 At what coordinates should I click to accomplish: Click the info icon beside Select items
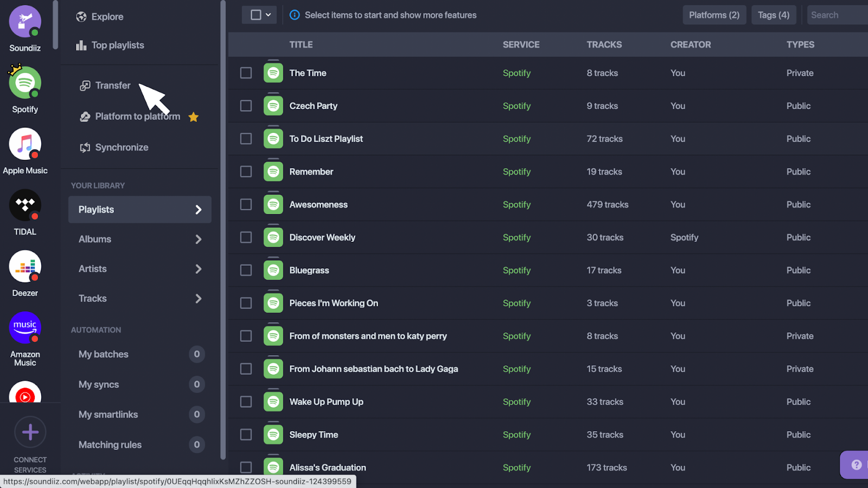point(295,15)
